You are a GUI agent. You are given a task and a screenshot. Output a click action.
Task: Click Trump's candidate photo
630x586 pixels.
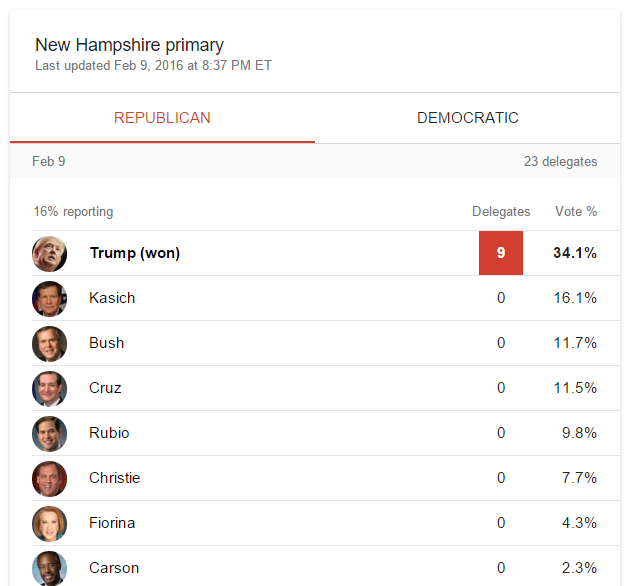(50, 253)
